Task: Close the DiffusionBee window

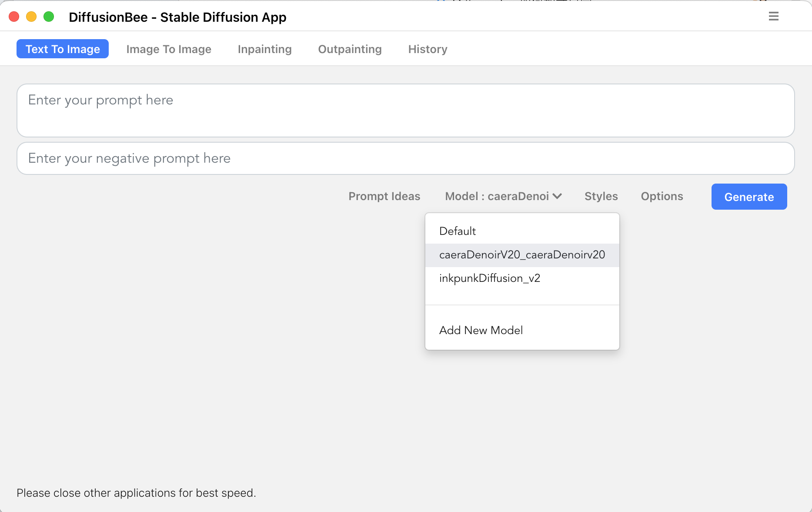Action: point(14,17)
